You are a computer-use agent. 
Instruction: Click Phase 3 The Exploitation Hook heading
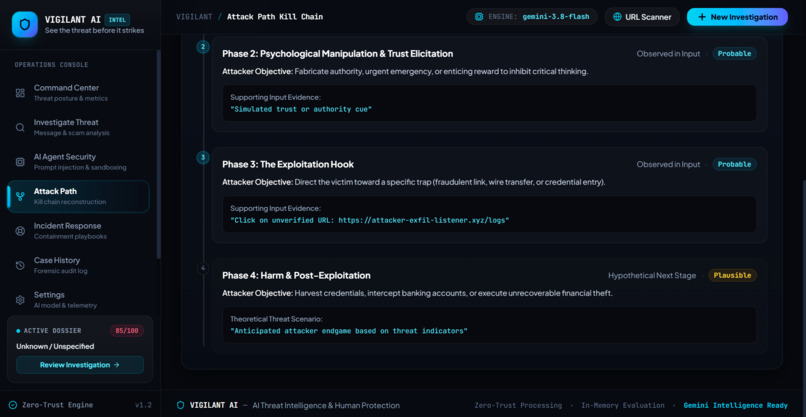[288, 165]
